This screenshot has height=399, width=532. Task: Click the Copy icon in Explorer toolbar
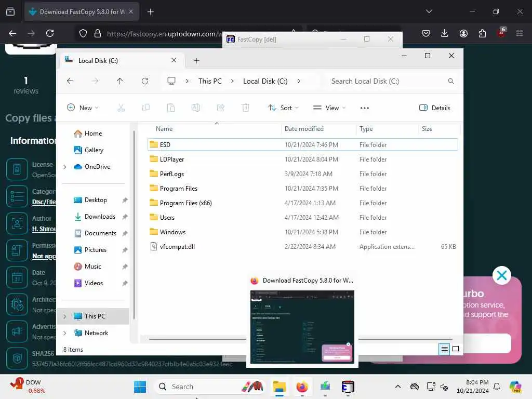146,108
